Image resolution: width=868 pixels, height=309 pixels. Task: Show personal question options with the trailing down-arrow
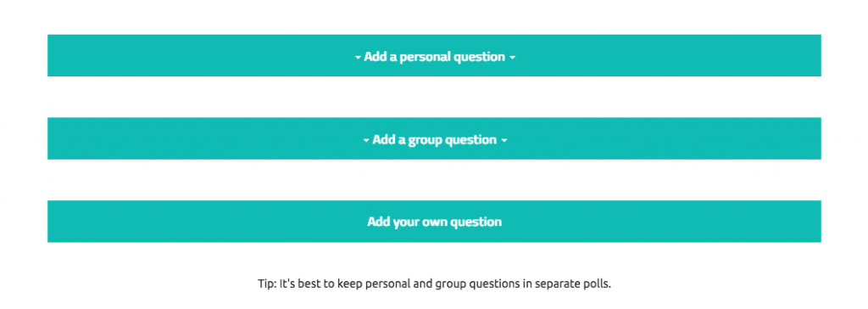click(x=513, y=58)
